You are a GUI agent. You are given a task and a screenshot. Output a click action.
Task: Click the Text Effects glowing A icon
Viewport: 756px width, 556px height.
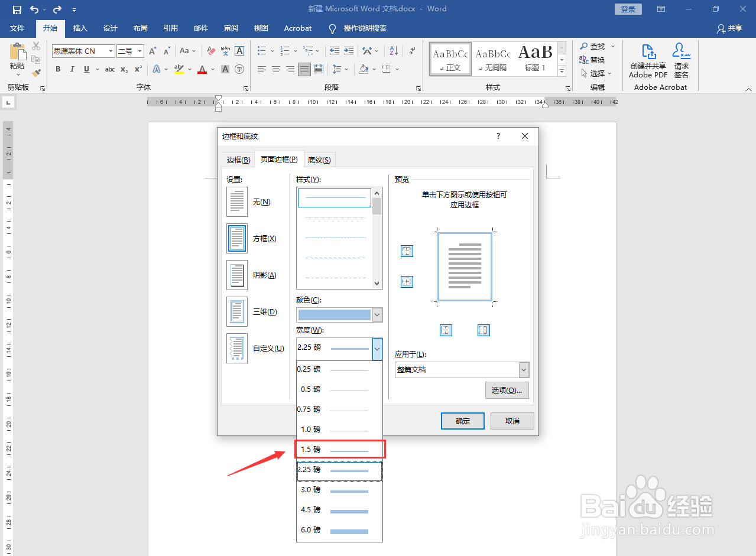(157, 69)
